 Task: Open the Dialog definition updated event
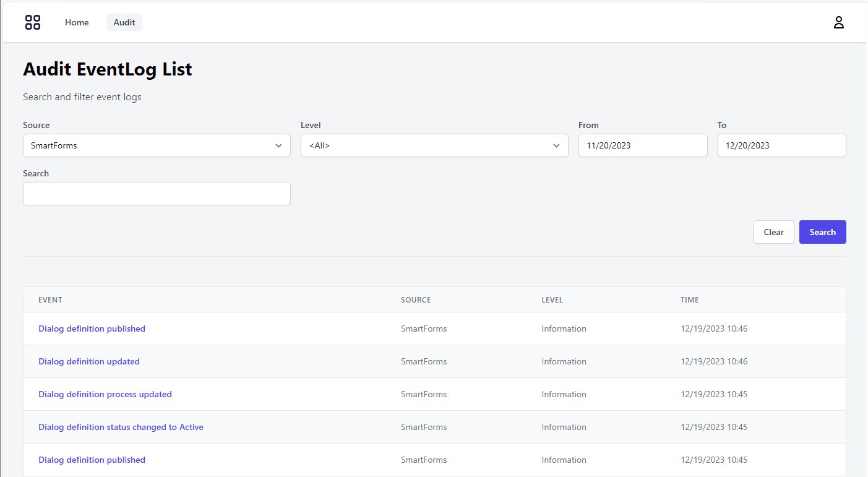point(89,361)
